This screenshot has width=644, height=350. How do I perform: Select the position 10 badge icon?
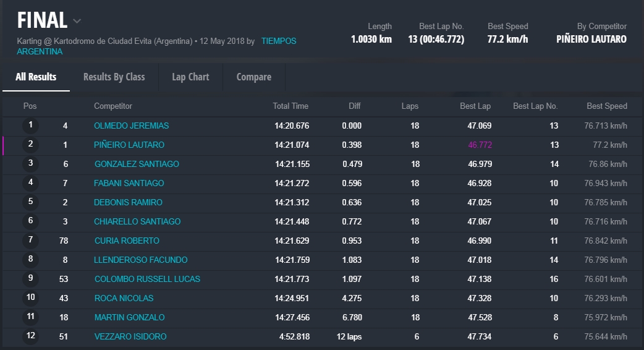[31, 298]
